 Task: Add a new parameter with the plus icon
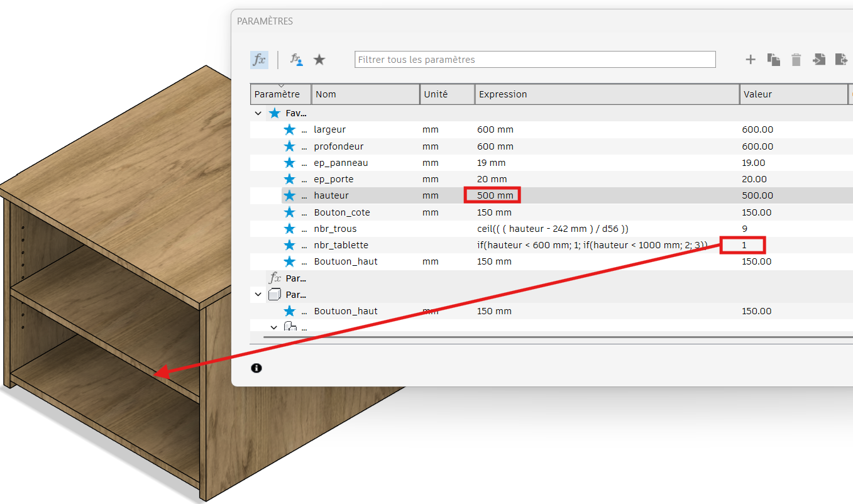(x=750, y=60)
